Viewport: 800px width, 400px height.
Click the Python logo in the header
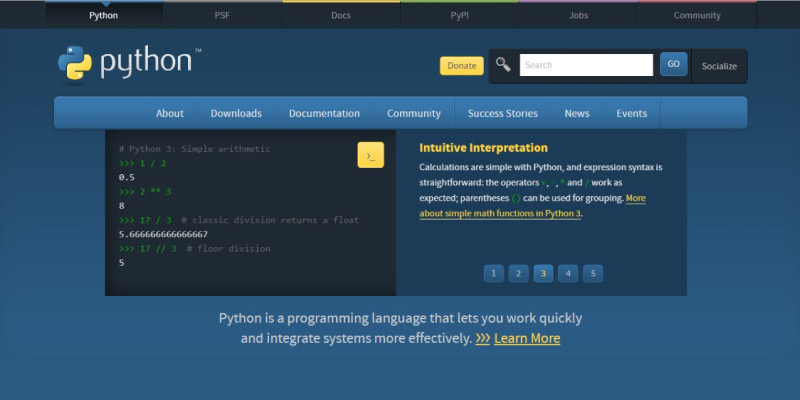tap(130, 63)
